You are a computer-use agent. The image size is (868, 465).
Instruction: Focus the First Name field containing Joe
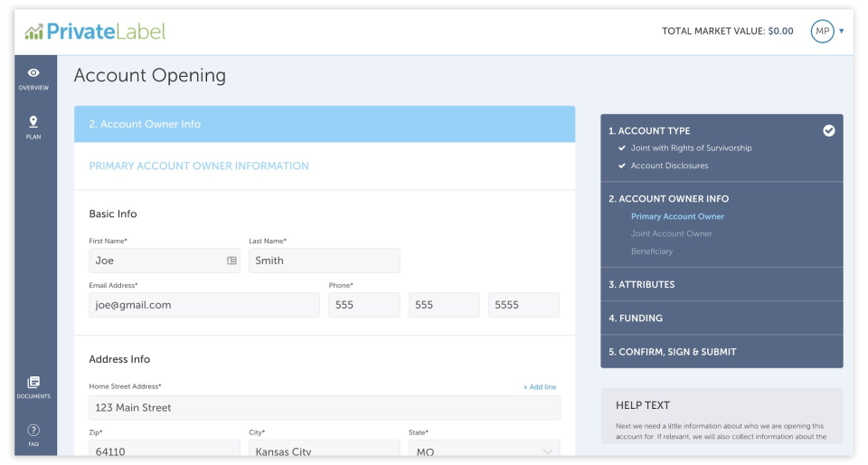(165, 261)
